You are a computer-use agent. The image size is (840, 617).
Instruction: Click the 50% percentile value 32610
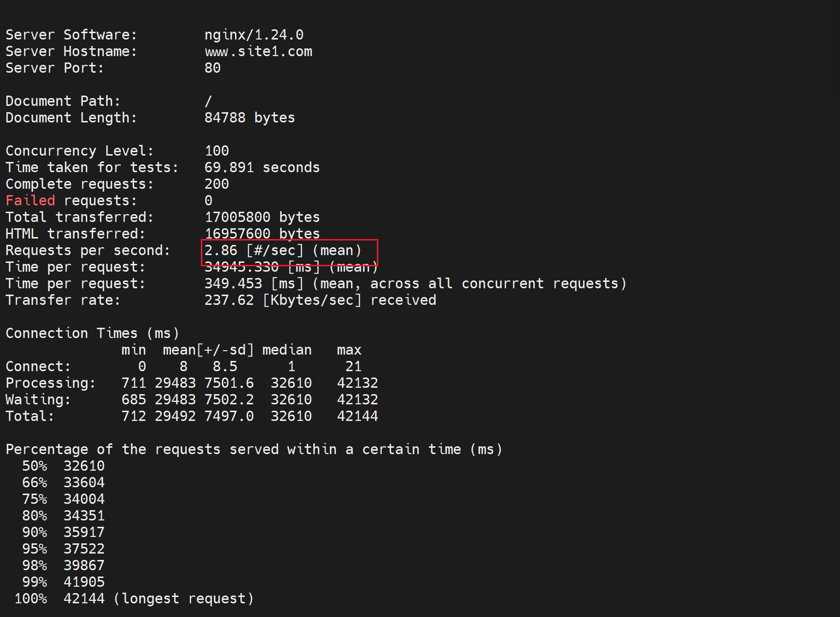pyautogui.click(x=84, y=466)
